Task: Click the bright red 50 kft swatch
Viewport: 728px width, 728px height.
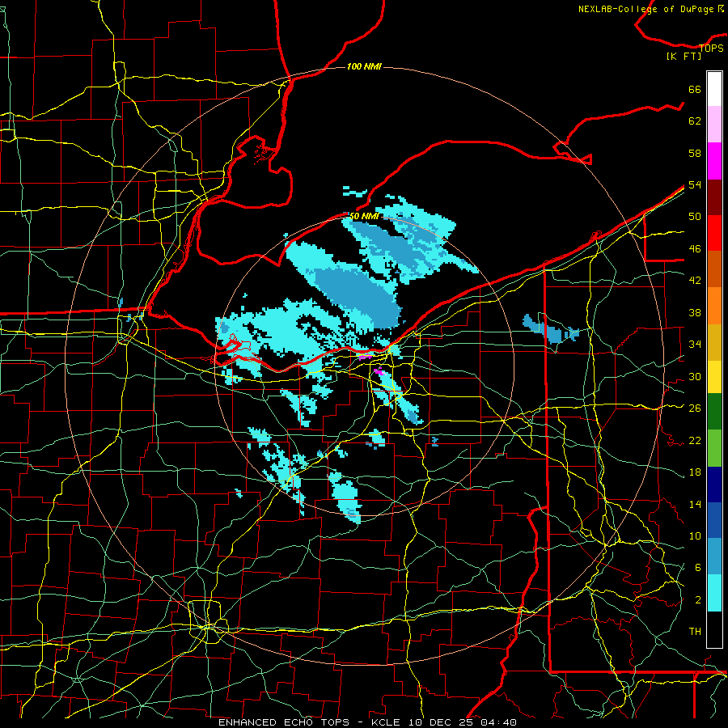Action: [714, 233]
